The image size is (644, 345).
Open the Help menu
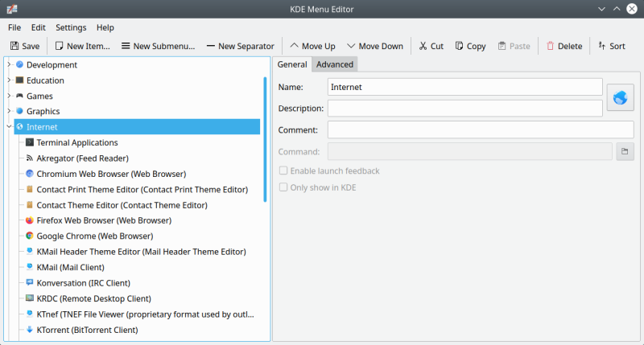(x=105, y=27)
